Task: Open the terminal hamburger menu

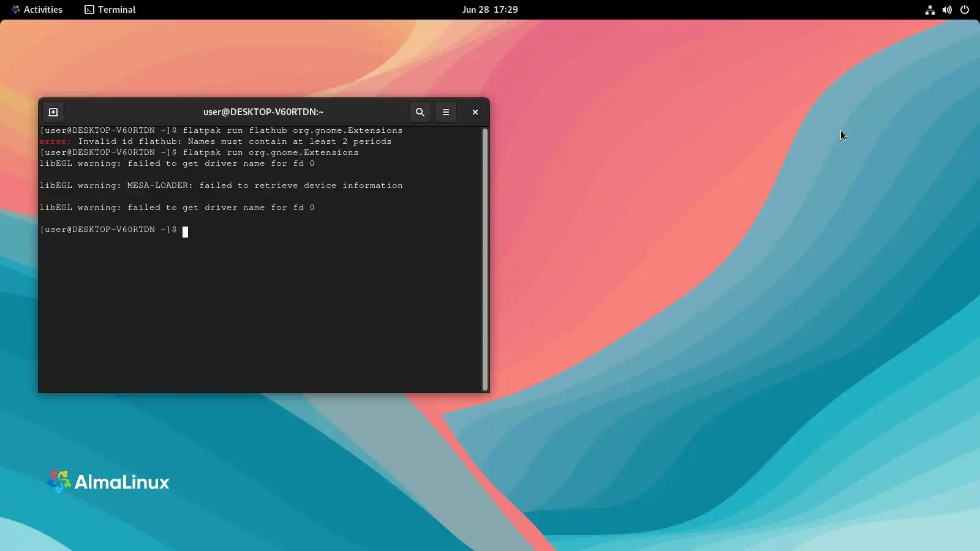Action: (445, 112)
